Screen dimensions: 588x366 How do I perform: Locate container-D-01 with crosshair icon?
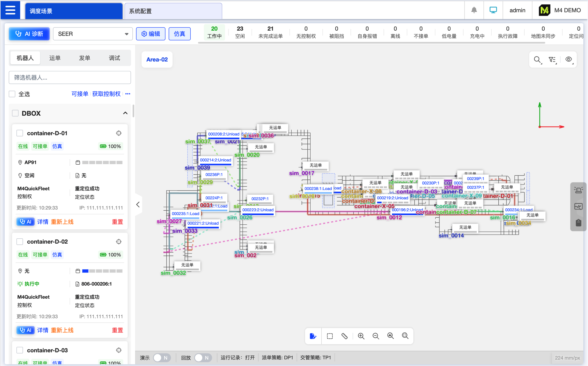coord(119,133)
